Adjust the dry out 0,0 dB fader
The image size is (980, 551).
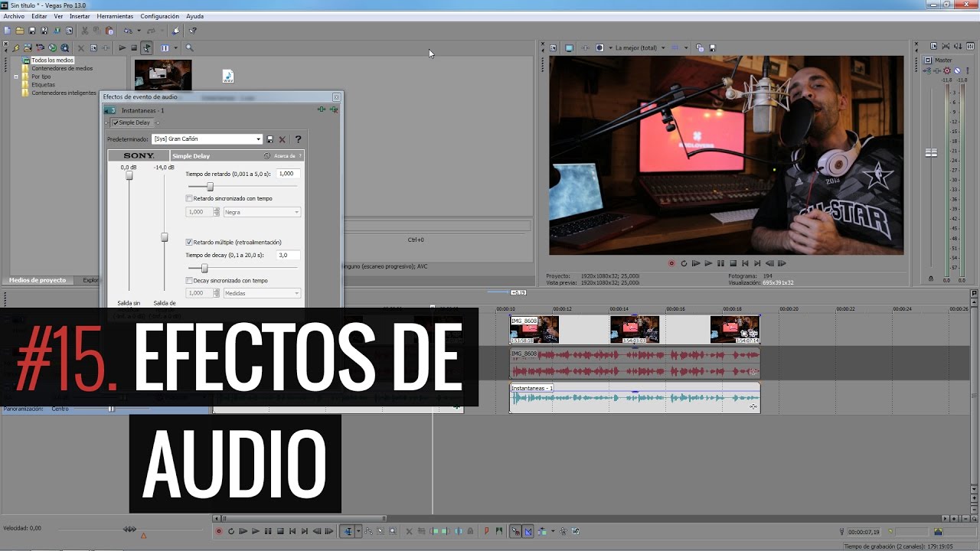tap(129, 175)
